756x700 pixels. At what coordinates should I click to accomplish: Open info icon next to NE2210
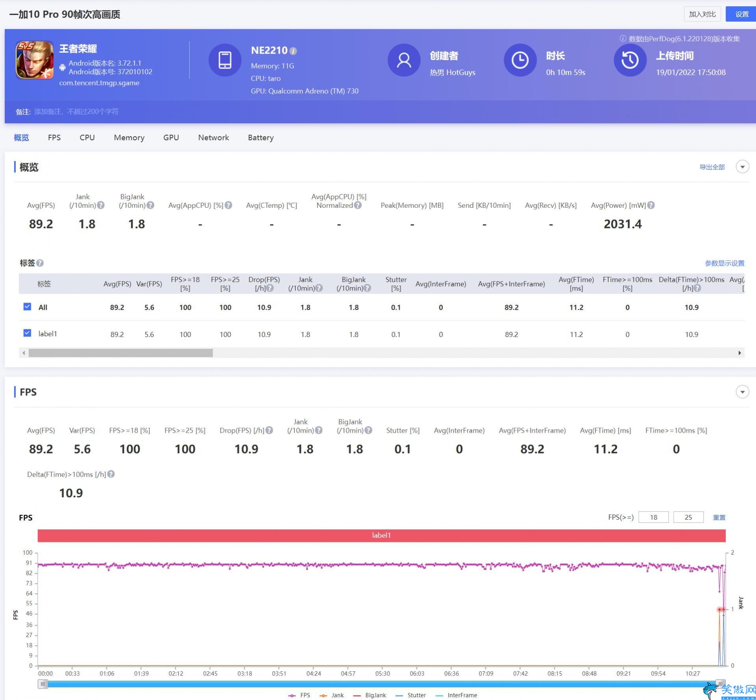coord(293,51)
